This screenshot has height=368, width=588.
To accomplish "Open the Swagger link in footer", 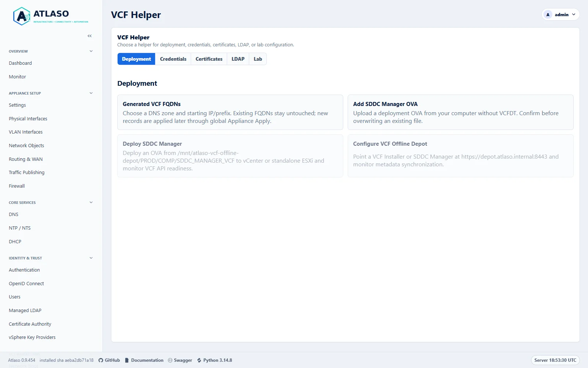I will pyautogui.click(x=180, y=360).
